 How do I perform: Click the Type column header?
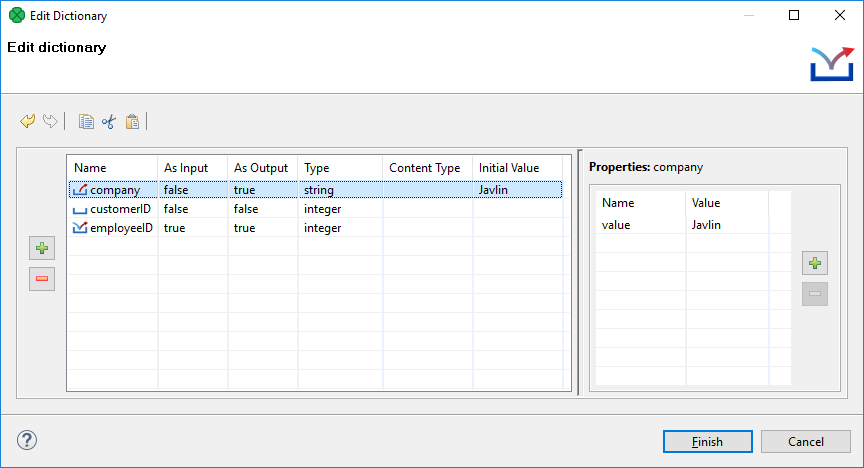pos(340,168)
